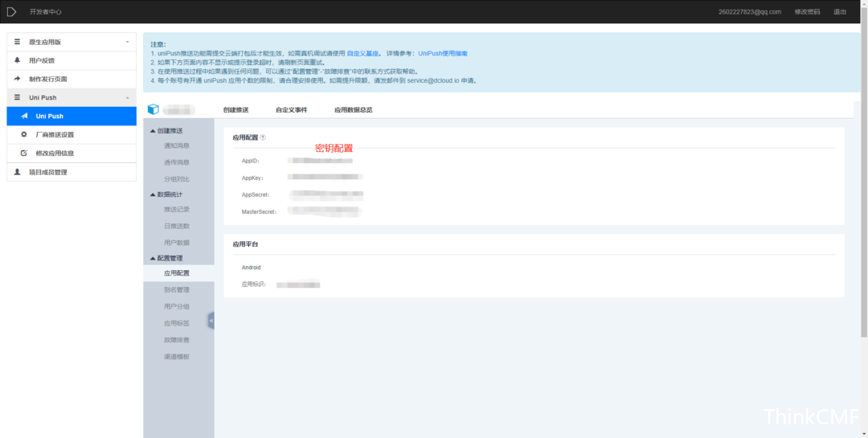Click the edit icon beside 修改应用信息
This screenshot has height=438, width=868.
click(x=24, y=153)
